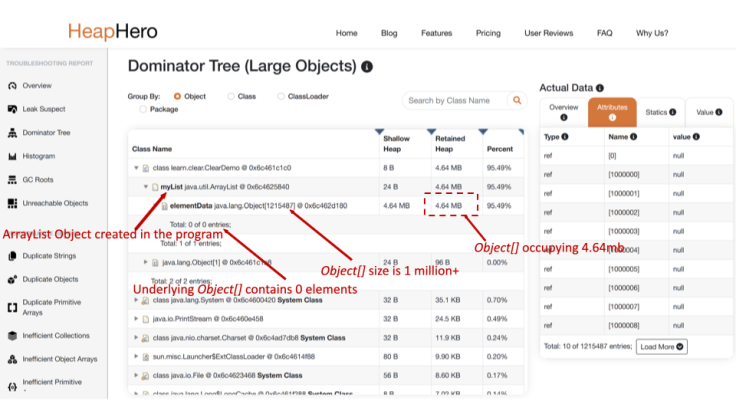Viewport: 736px width, 414px height.
Task: Open the Pricing menu item
Action: (488, 33)
